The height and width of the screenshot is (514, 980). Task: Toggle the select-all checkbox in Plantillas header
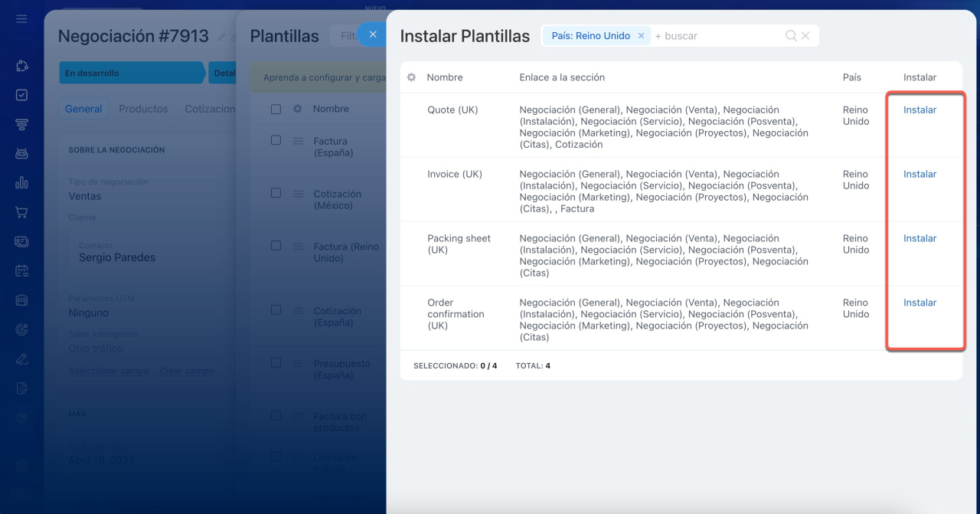point(276,109)
